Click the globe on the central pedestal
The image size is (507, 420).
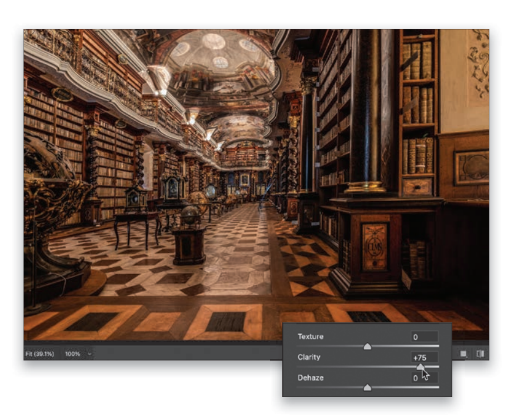click(189, 216)
